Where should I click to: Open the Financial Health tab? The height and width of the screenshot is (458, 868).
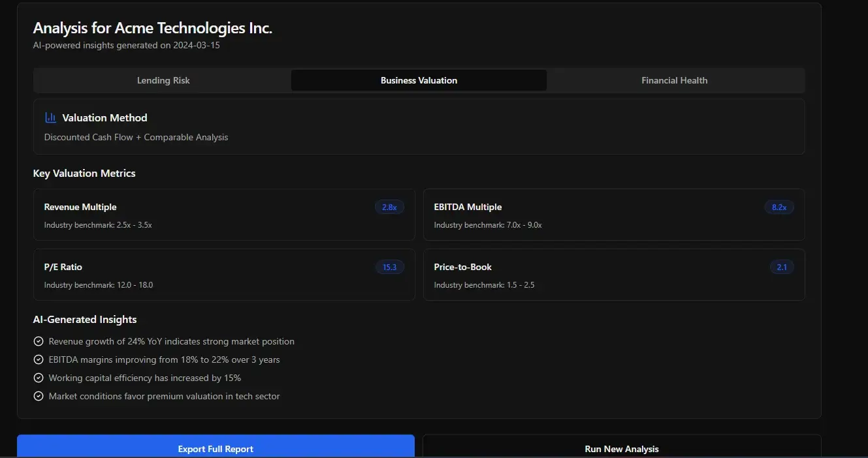[674, 80]
